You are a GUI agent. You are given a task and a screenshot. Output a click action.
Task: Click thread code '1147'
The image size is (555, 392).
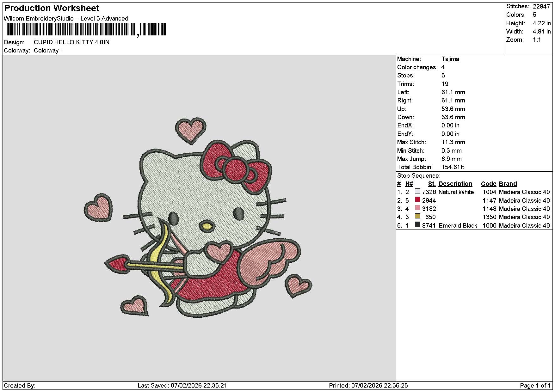489,201
